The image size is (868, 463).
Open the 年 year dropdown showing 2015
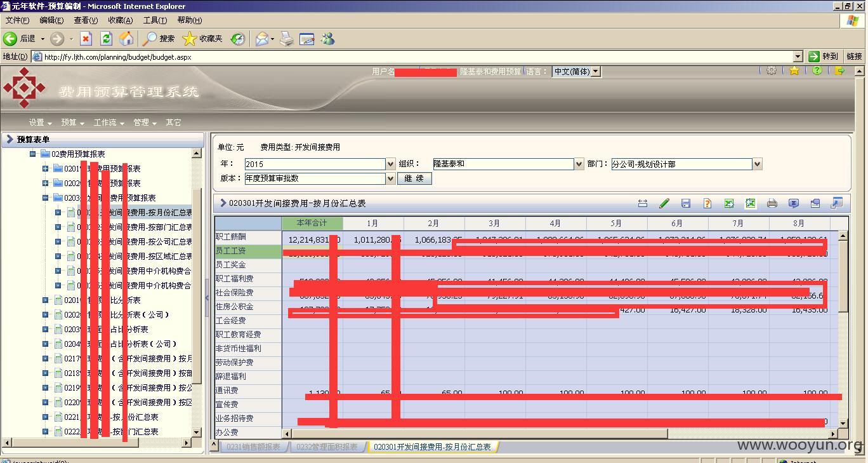[390, 164]
